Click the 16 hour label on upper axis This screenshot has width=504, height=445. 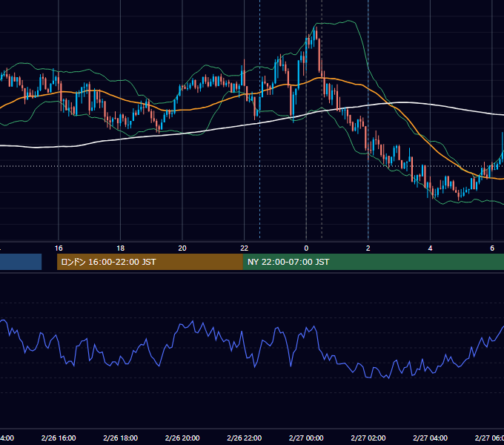(x=59, y=248)
